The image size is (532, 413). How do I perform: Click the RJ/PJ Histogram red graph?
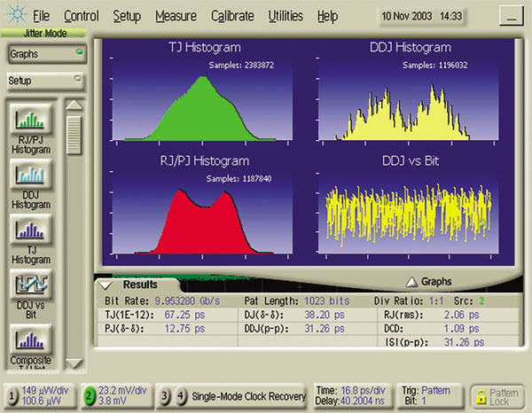tap(202, 213)
